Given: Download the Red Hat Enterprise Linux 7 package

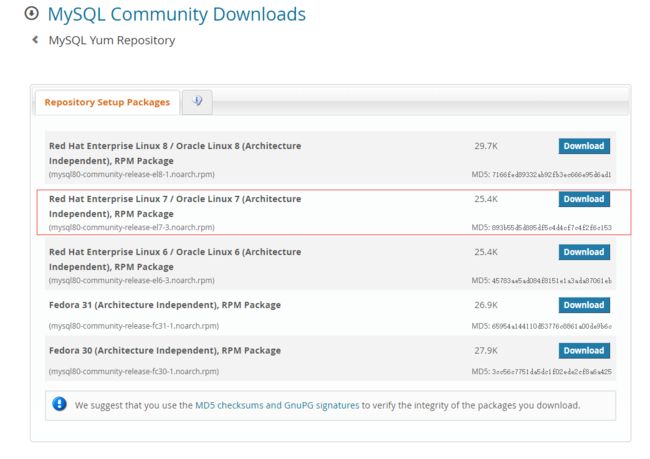Looking at the screenshot, I should coord(584,199).
